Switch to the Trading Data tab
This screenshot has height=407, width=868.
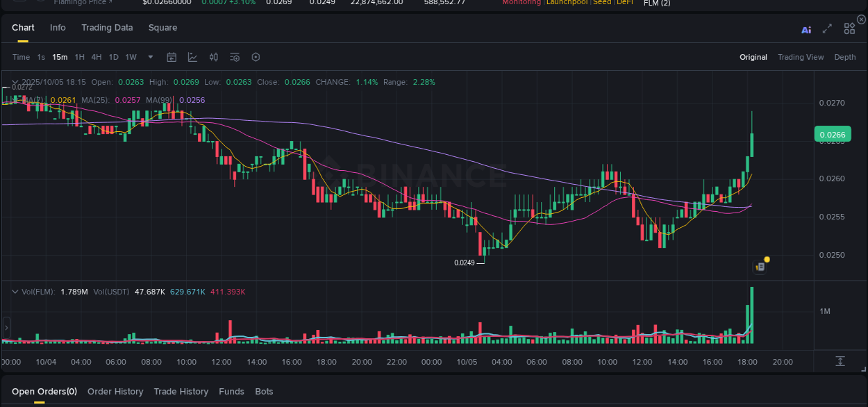click(x=107, y=28)
